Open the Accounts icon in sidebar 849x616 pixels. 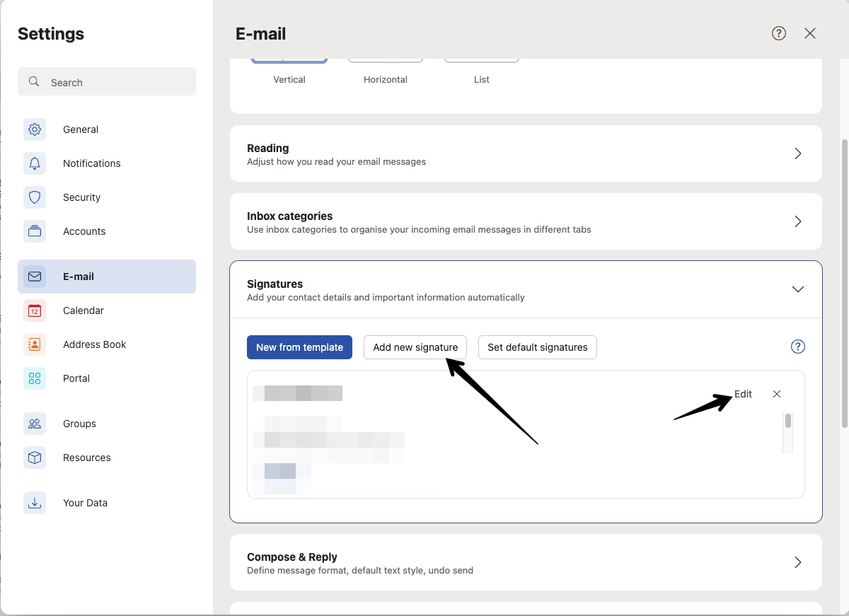pyautogui.click(x=35, y=231)
